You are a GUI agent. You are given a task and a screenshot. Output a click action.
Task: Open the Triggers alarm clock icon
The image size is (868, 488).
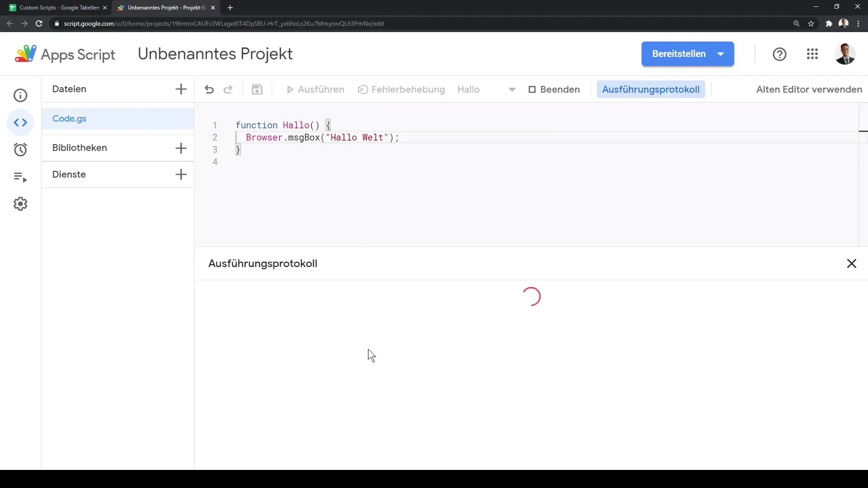tap(20, 150)
